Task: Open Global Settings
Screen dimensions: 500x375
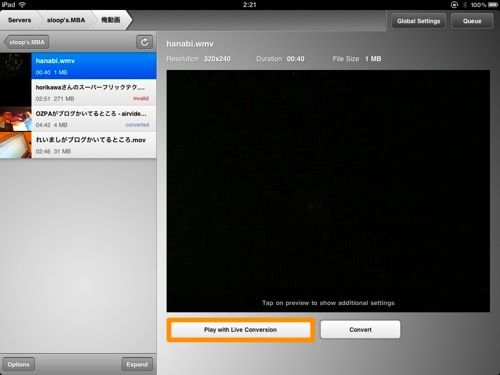Action: 418,21
